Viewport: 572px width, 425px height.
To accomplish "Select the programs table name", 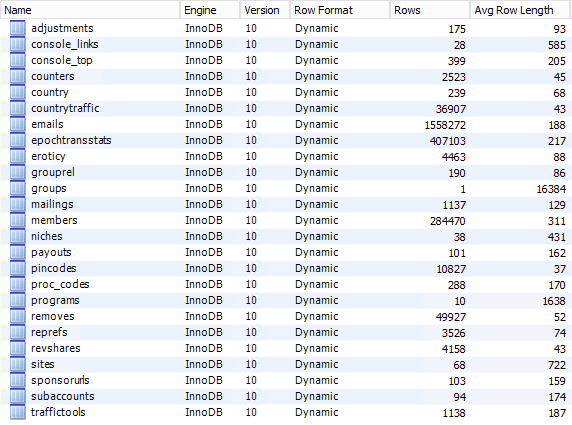I will coord(55,300).
